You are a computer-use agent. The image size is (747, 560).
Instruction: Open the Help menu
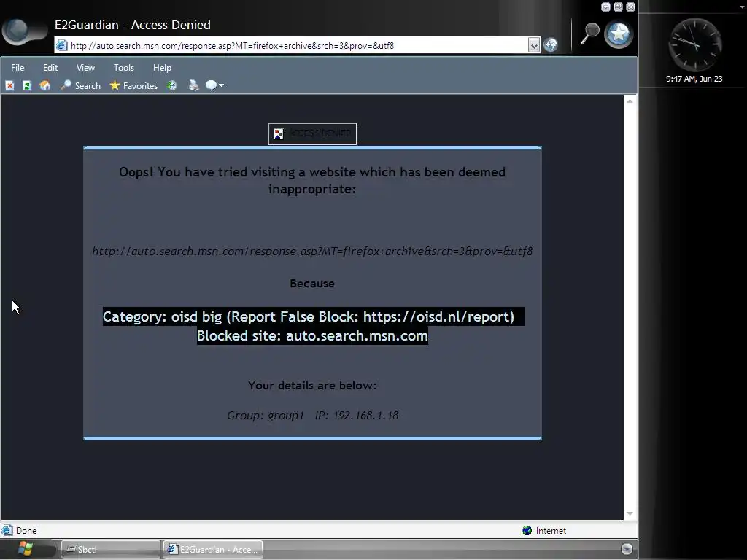point(162,68)
